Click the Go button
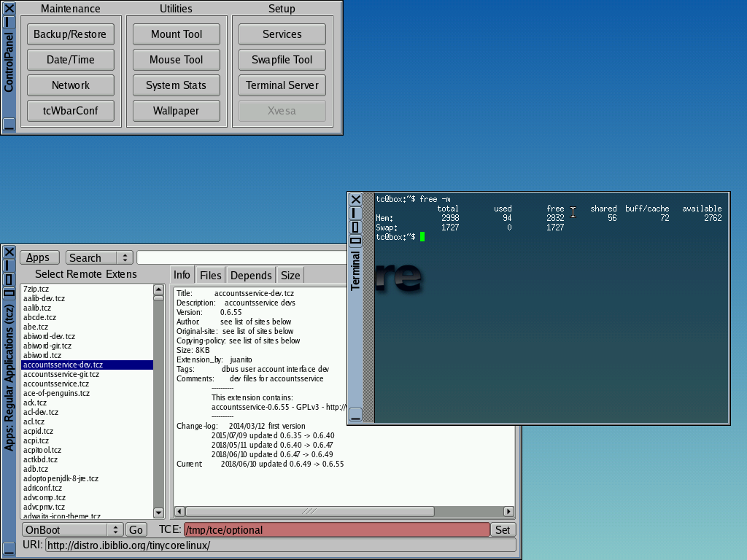The height and width of the screenshot is (560, 747). click(136, 530)
